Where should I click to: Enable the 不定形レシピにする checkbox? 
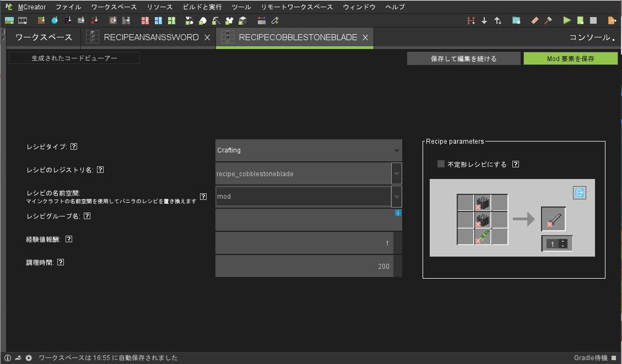(x=441, y=164)
